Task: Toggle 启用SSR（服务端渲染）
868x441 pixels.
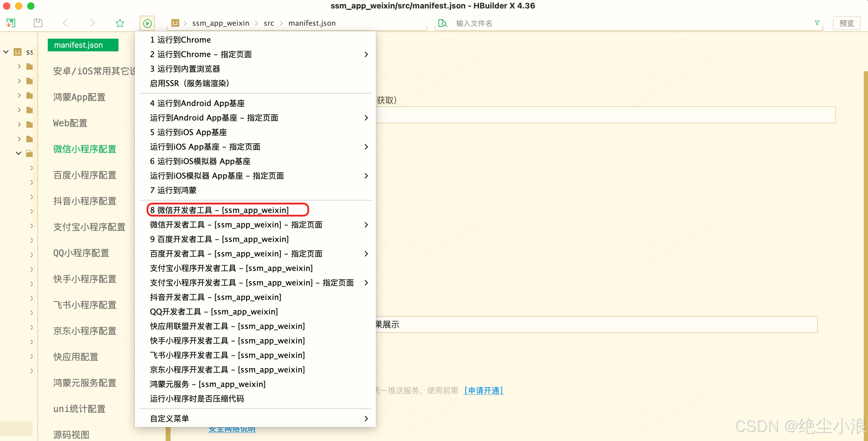Action: tap(255, 83)
